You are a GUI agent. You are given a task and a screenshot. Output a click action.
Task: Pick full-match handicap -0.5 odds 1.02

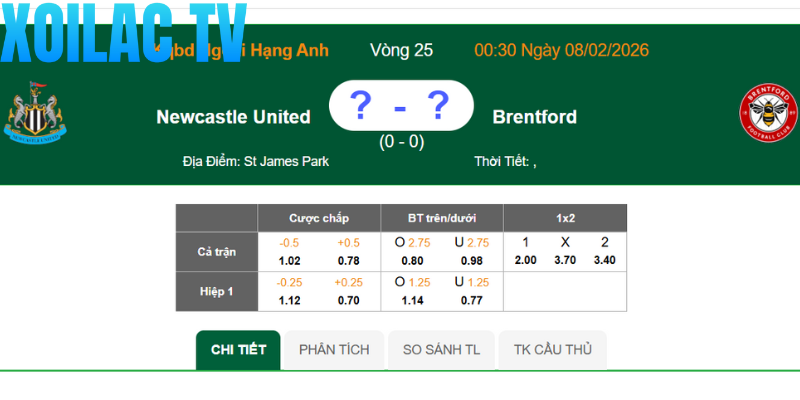tap(289, 260)
